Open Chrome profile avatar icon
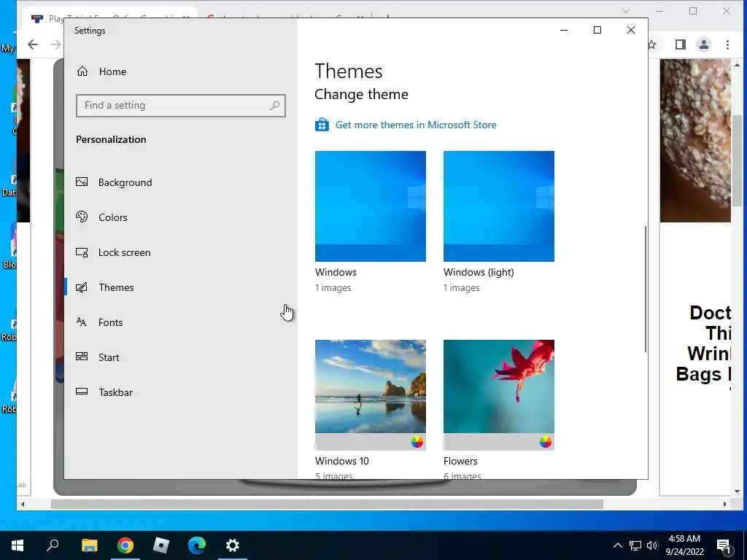The height and width of the screenshot is (560, 747). pyautogui.click(x=704, y=44)
